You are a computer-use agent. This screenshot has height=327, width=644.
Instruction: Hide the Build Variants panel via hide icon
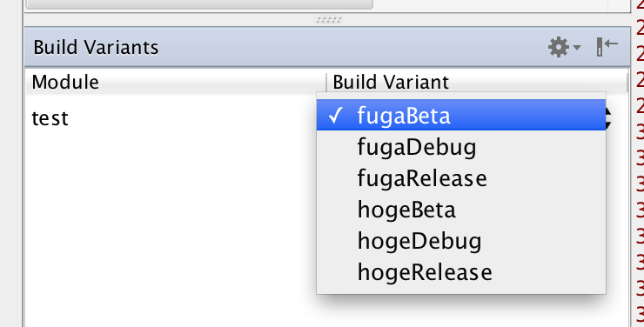(x=607, y=47)
